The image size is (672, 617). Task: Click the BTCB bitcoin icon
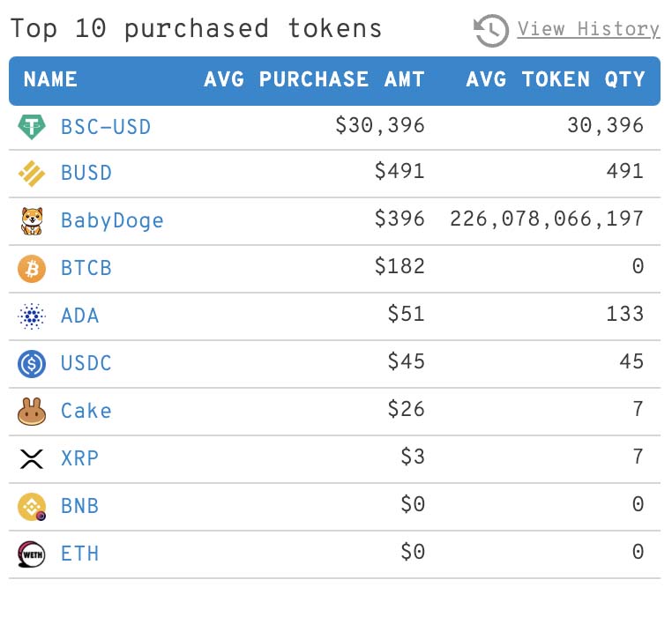pos(31,269)
